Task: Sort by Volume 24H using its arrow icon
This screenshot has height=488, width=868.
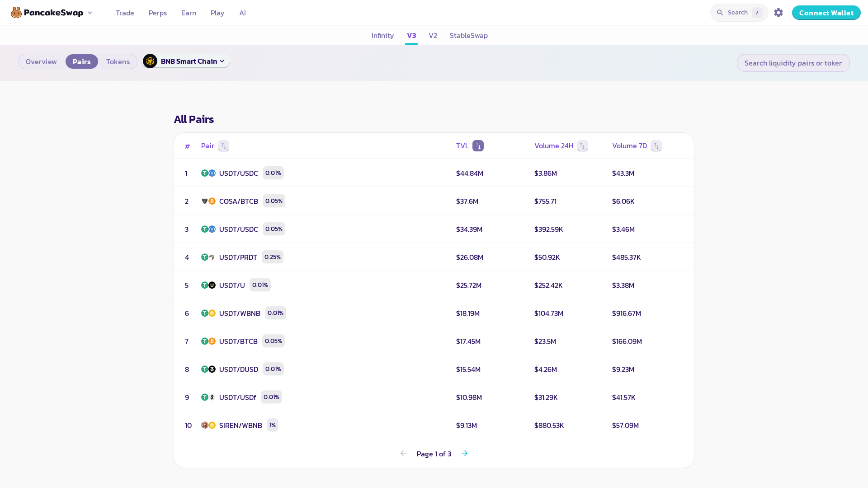Action: pyautogui.click(x=582, y=146)
